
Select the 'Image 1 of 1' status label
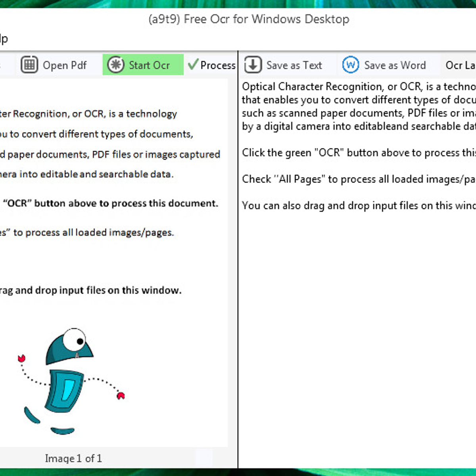tap(74, 458)
